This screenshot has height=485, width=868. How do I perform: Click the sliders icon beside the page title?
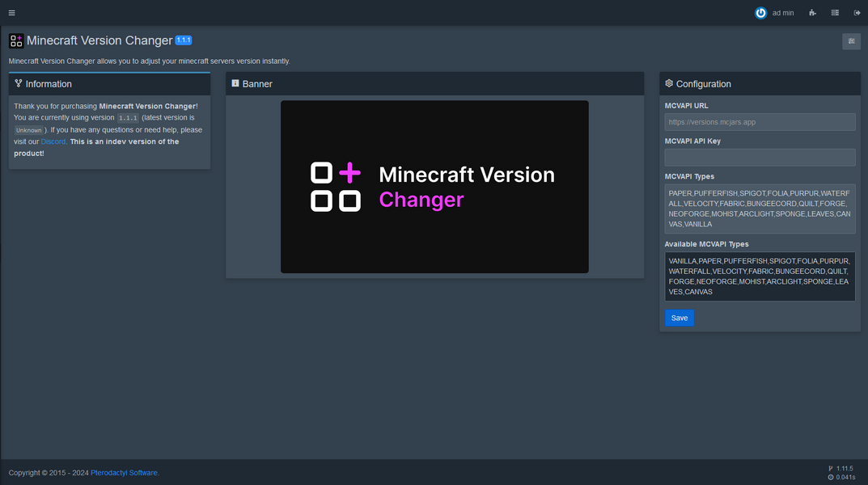pyautogui.click(x=851, y=40)
